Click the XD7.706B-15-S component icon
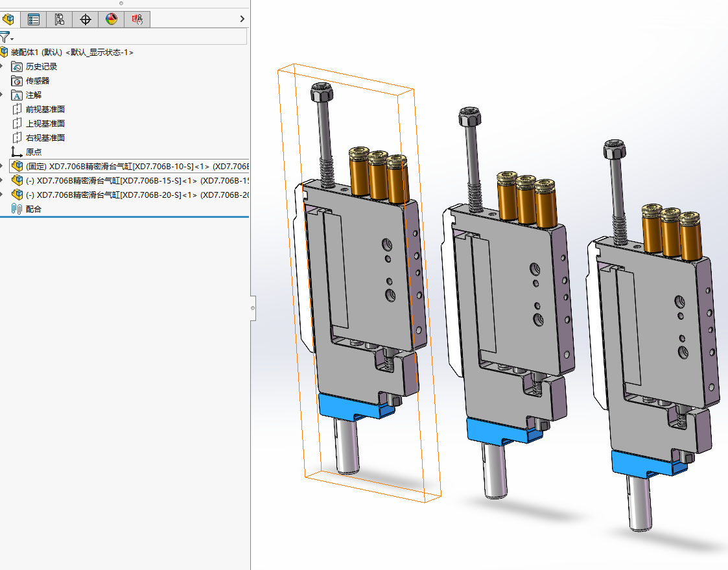This screenshot has width=728, height=570. point(17,180)
